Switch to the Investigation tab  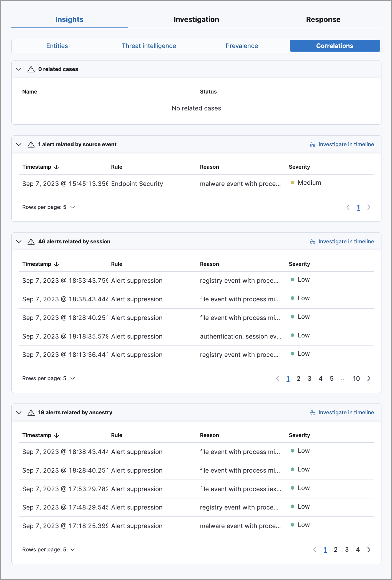[196, 19]
